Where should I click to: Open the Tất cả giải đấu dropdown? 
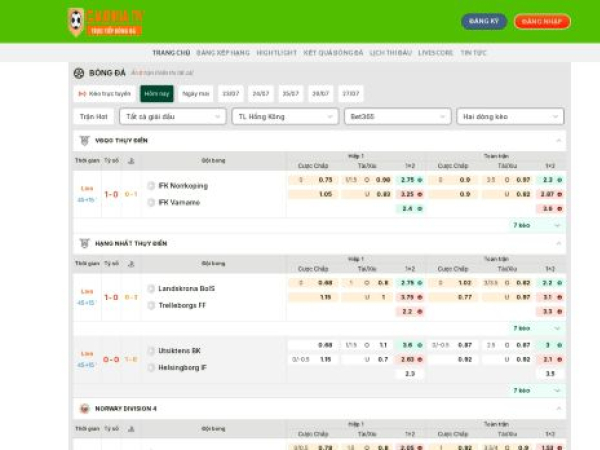tap(175, 117)
